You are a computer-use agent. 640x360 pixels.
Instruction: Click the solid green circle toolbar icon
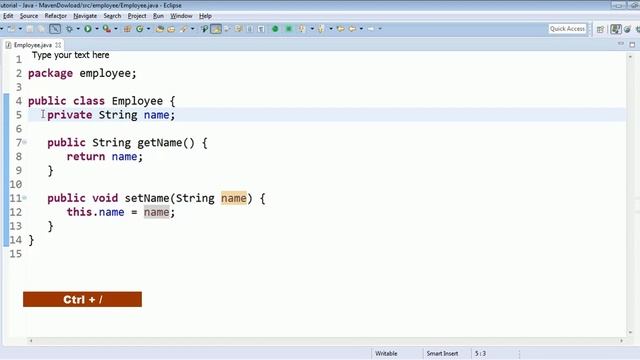tap(275, 29)
